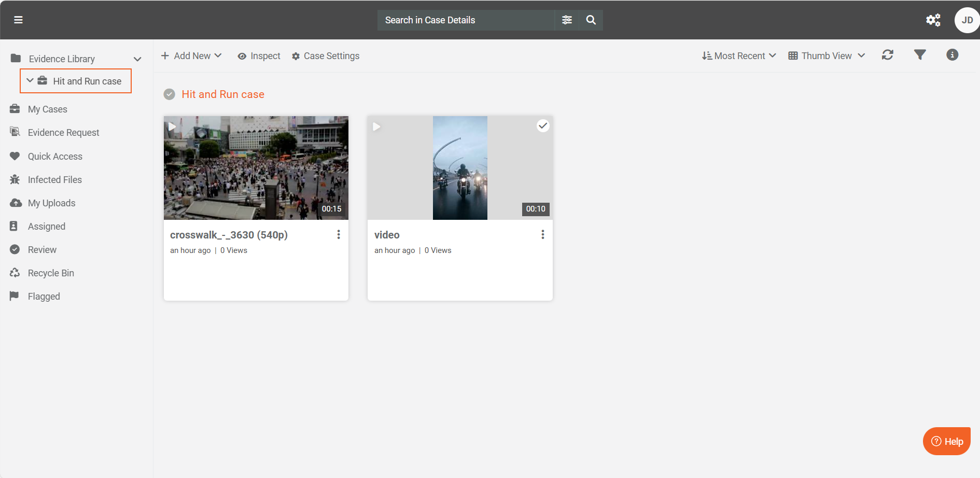980x478 pixels.
Task: Open options menu for the video card
Action: click(542, 235)
